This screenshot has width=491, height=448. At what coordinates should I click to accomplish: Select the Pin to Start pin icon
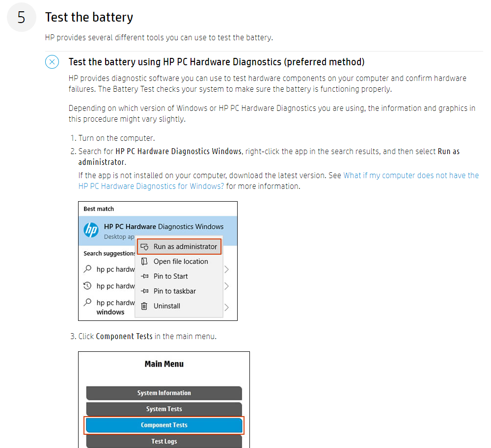point(144,276)
